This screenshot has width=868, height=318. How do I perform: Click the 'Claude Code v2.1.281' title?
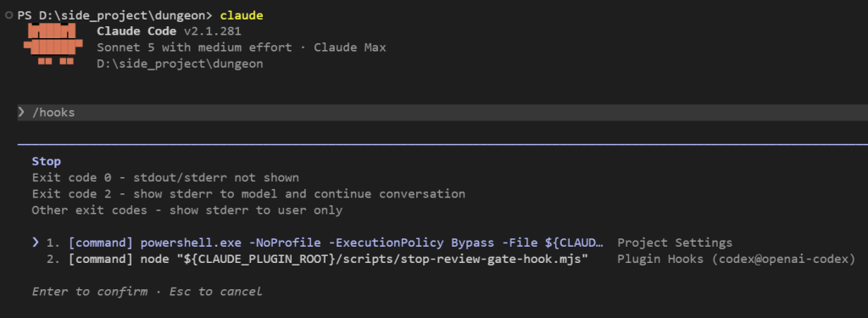(x=169, y=31)
